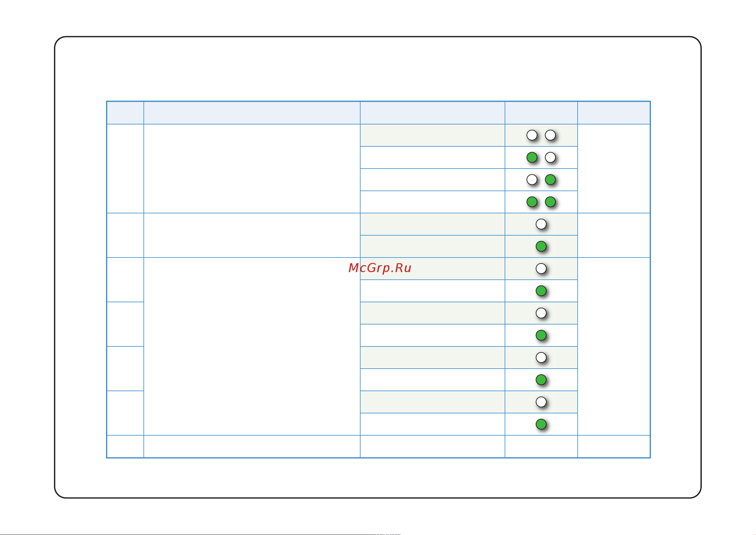Viewport: 756px width, 535px height.
Task: Click the white indicator paired with a green one to its right
Action: [532, 179]
